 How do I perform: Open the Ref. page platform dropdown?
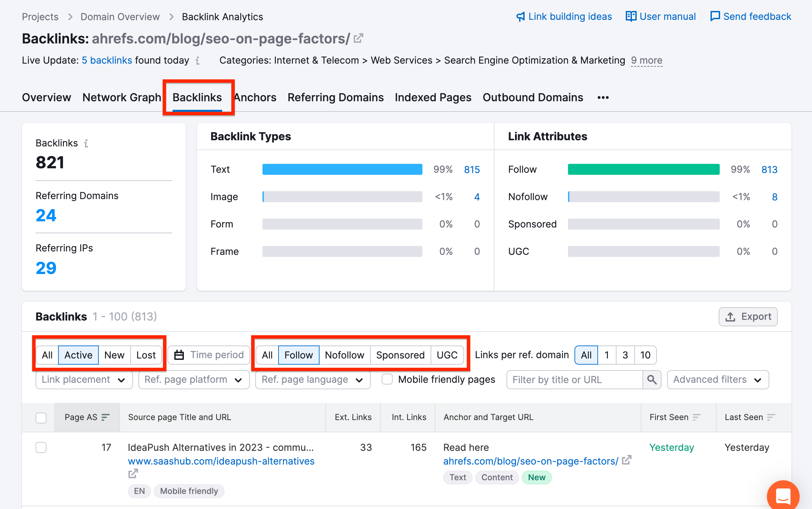[194, 380]
